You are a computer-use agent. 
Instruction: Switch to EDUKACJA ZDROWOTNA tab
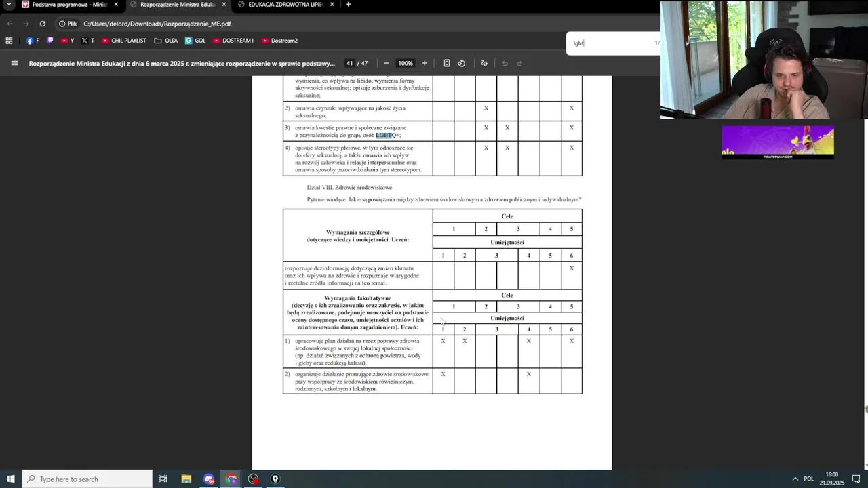285,5
